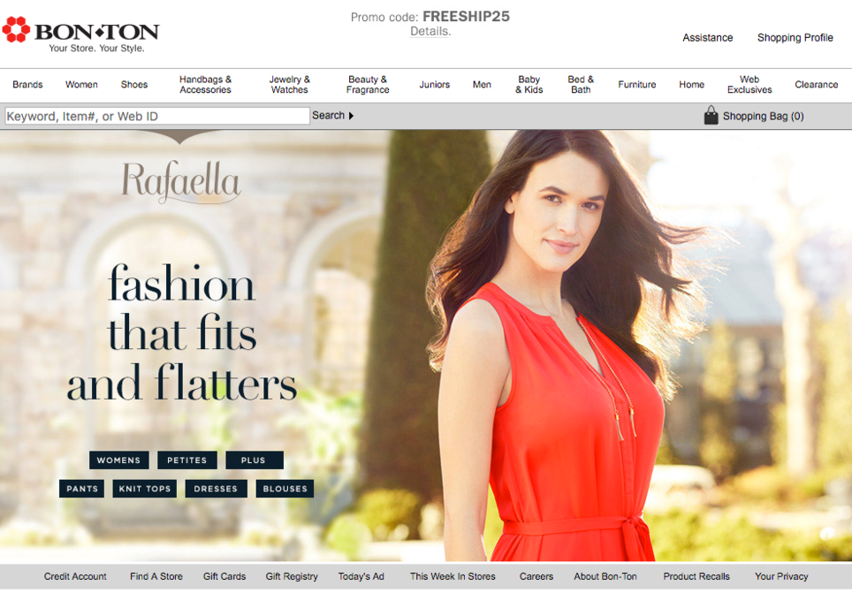852x616 pixels.
Task: Open Find A Store link
Action: coord(156,576)
